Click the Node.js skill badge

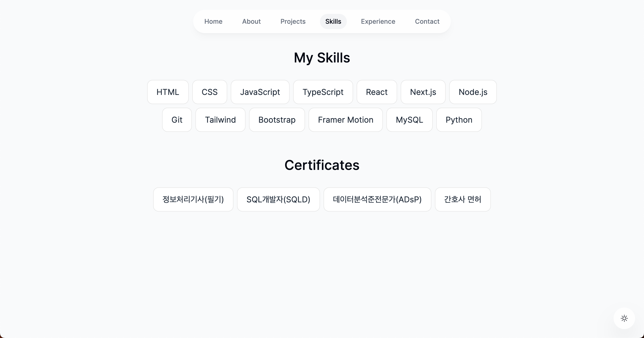point(473,92)
